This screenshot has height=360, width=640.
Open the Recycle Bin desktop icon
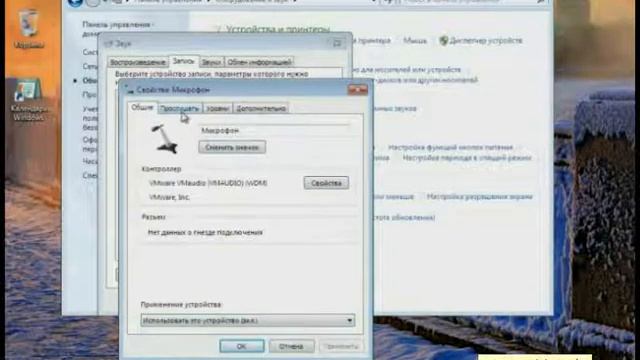[x=29, y=29]
